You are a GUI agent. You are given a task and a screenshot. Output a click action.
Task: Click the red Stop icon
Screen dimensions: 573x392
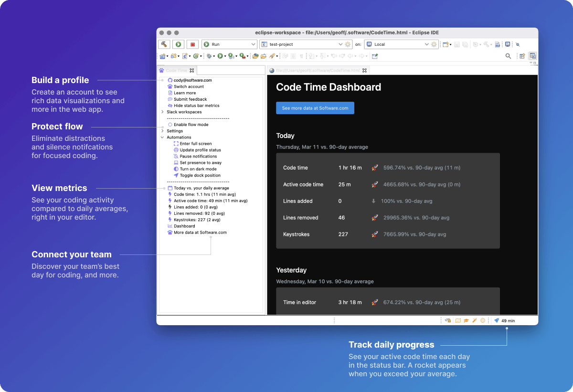[192, 44]
